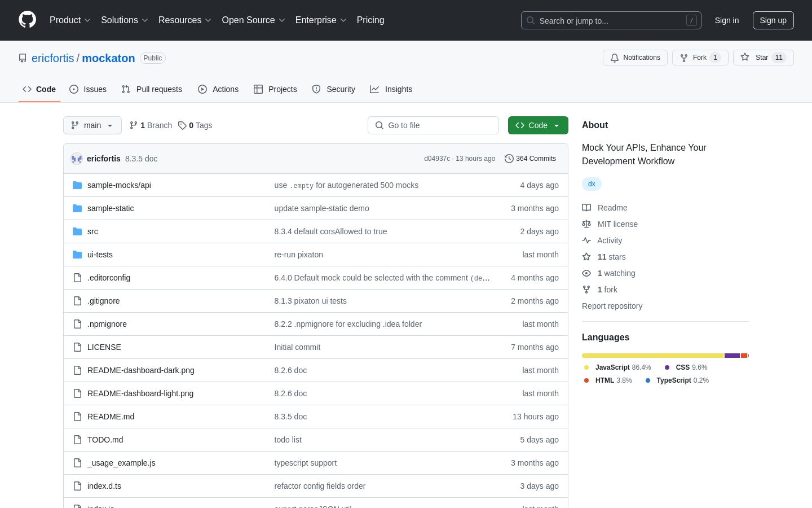Expand the Resources menu
The image size is (812, 508).
click(185, 20)
